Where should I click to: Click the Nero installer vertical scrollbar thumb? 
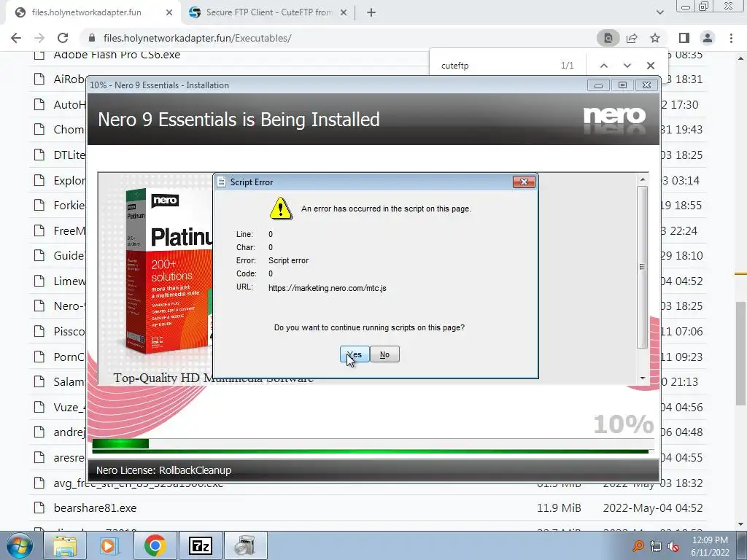(x=642, y=267)
